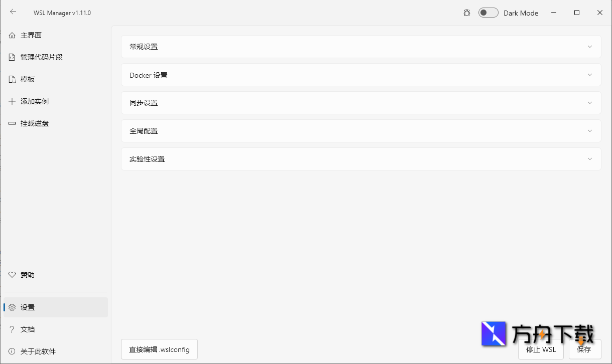Click the 添加实例 plus icon
This screenshot has height=364, width=612.
point(12,101)
